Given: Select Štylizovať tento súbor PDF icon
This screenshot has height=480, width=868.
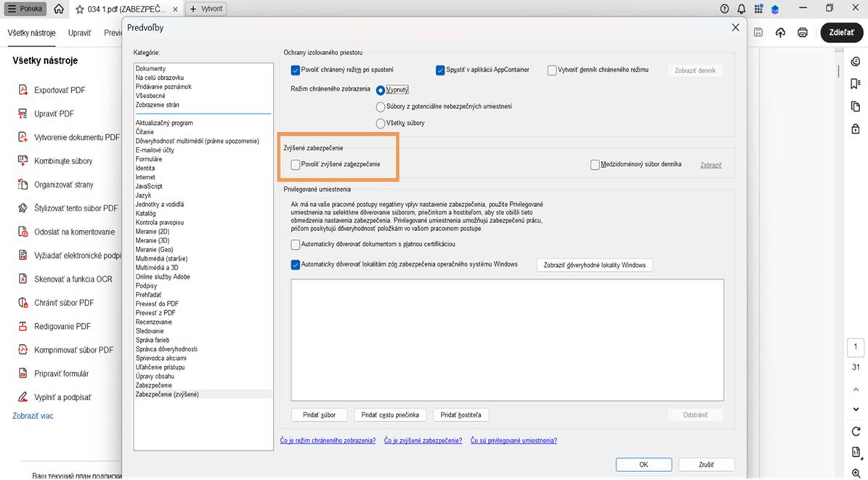Looking at the screenshot, I should pyautogui.click(x=23, y=208).
